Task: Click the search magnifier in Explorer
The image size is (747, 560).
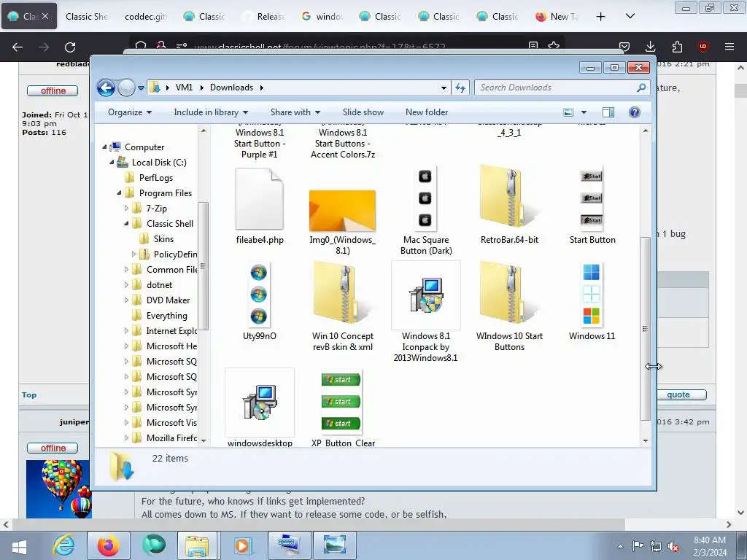Action: click(x=641, y=87)
